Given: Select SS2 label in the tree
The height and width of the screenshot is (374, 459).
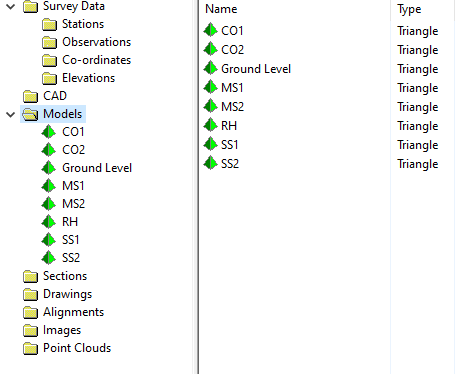Looking at the screenshot, I should coord(71,258).
